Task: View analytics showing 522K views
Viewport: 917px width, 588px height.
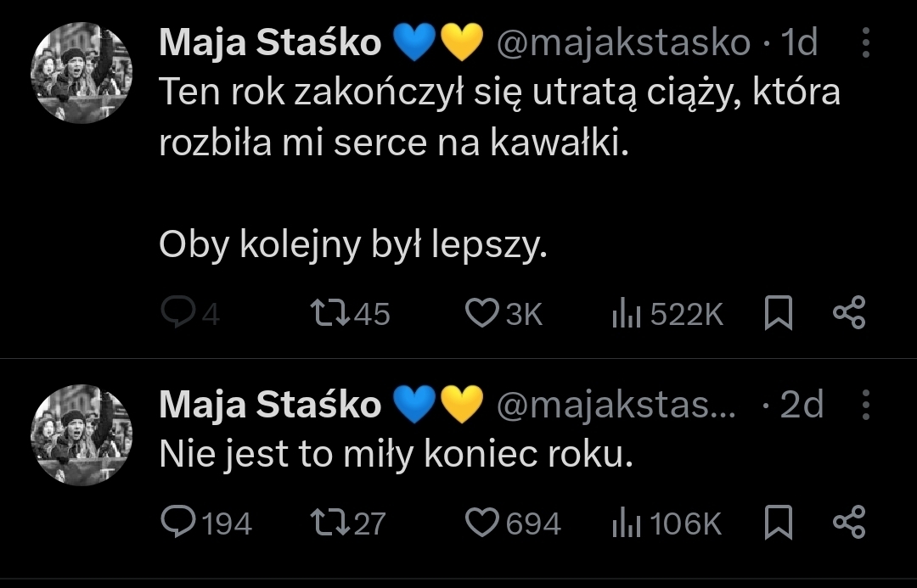Action: 625,315
